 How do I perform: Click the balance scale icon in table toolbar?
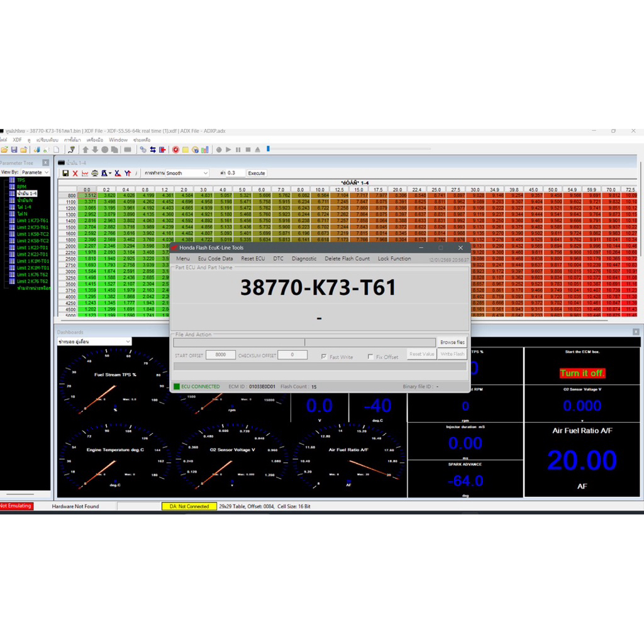pos(95,174)
